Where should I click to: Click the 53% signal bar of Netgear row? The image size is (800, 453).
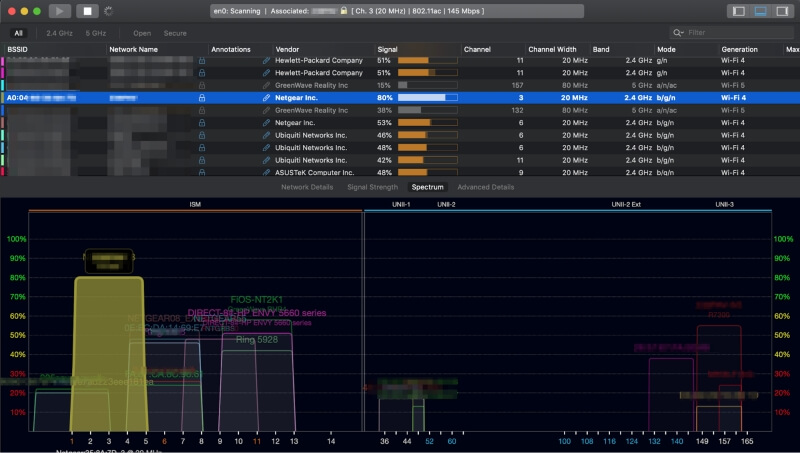tap(428, 122)
